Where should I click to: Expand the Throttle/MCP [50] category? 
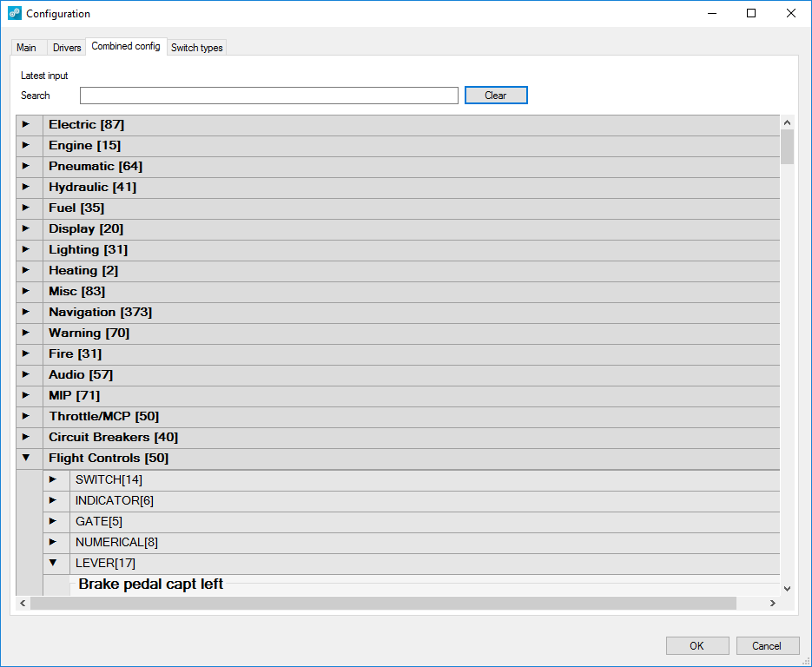pyautogui.click(x=26, y=416)
